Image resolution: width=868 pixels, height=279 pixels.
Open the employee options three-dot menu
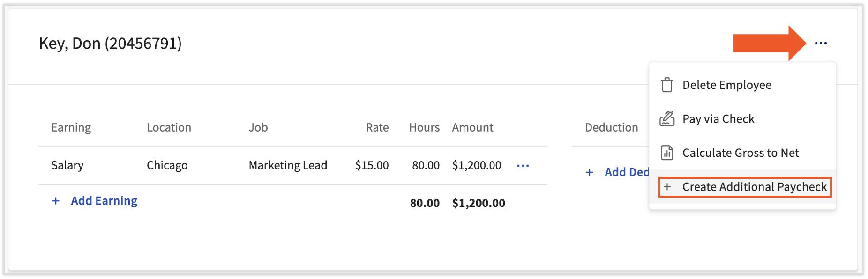coord(821,43)
